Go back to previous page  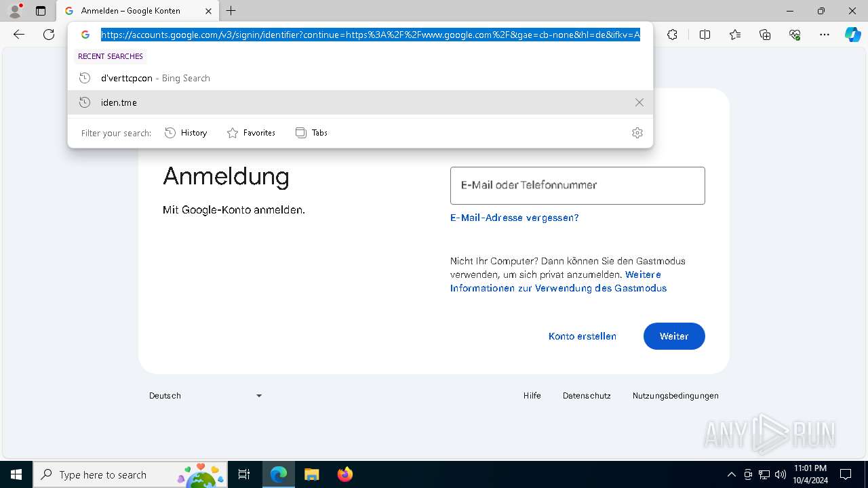(x=19, y=35)
